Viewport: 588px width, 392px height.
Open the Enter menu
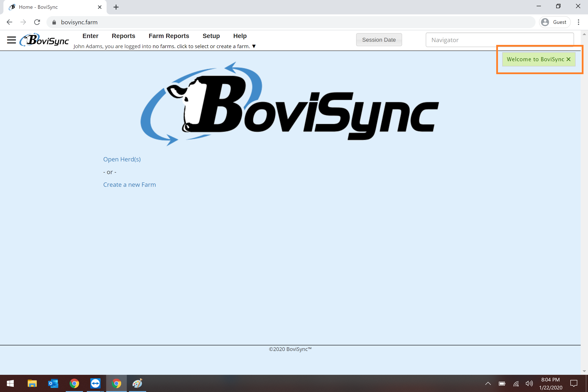pyautogui.click(x=90, y=36)
